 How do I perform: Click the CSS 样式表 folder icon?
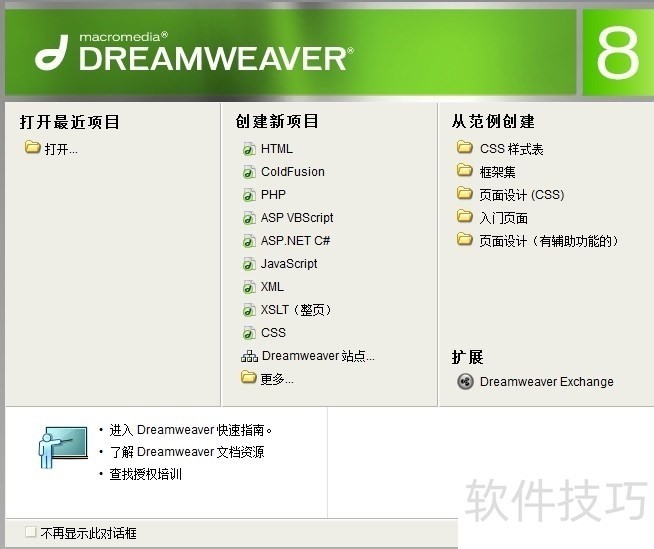click(464, 147)
